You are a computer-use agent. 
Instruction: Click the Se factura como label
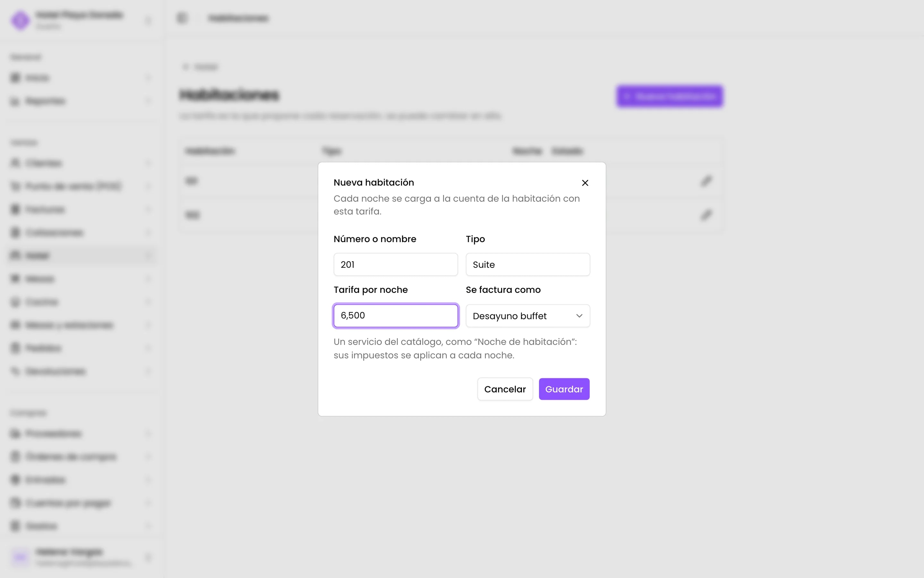[x=503, y=290]
